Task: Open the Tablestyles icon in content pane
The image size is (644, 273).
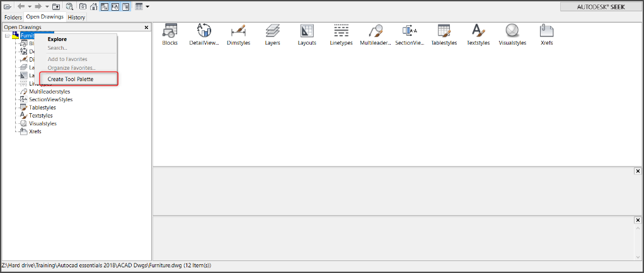Action: point(444,35)
